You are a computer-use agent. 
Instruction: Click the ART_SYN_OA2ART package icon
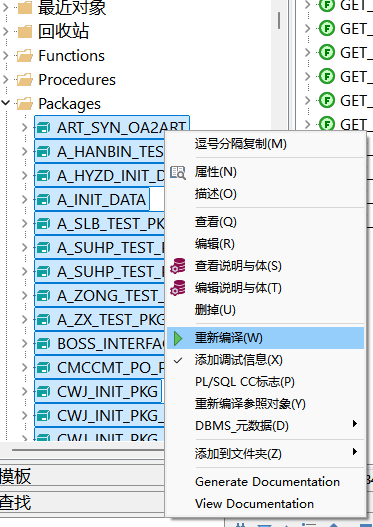point(43,128)
